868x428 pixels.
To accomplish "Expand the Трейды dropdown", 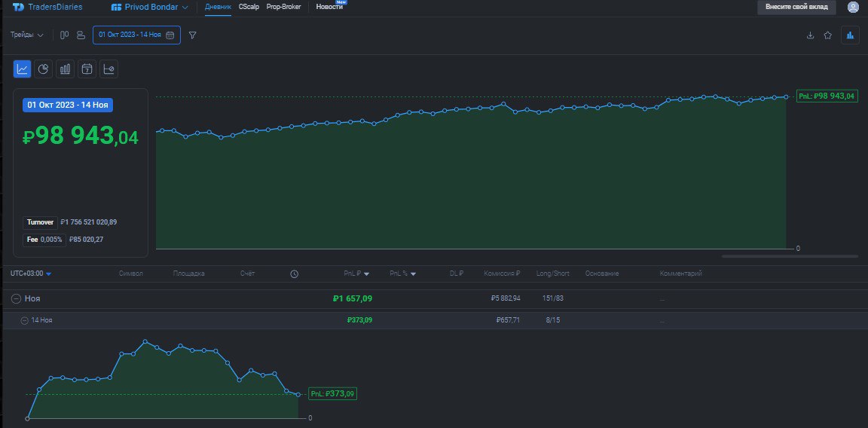I will pos(26,35).
